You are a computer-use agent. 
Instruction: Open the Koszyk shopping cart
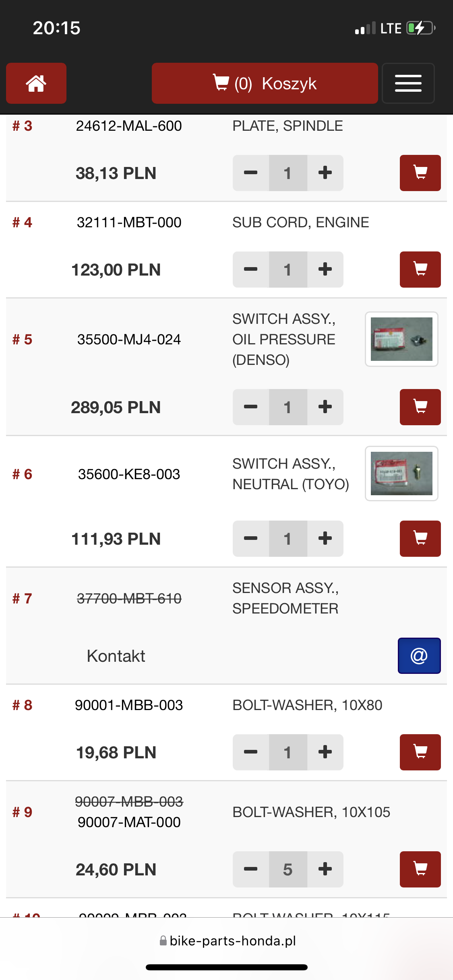[x=265, y=83]
